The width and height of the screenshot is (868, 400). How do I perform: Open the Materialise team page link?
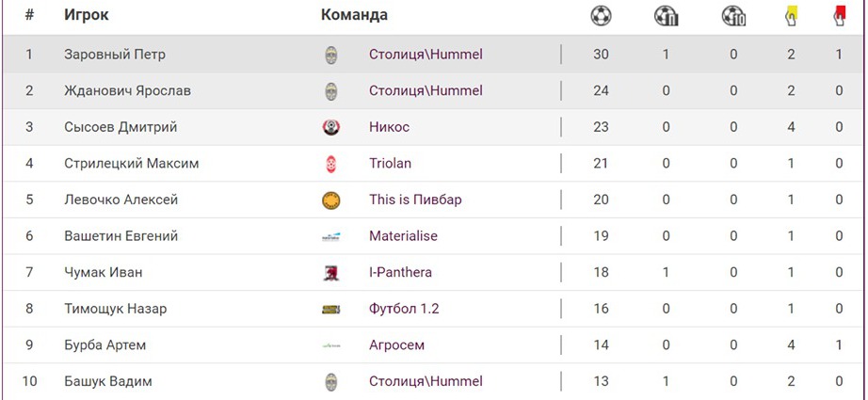tap(403, 236)
